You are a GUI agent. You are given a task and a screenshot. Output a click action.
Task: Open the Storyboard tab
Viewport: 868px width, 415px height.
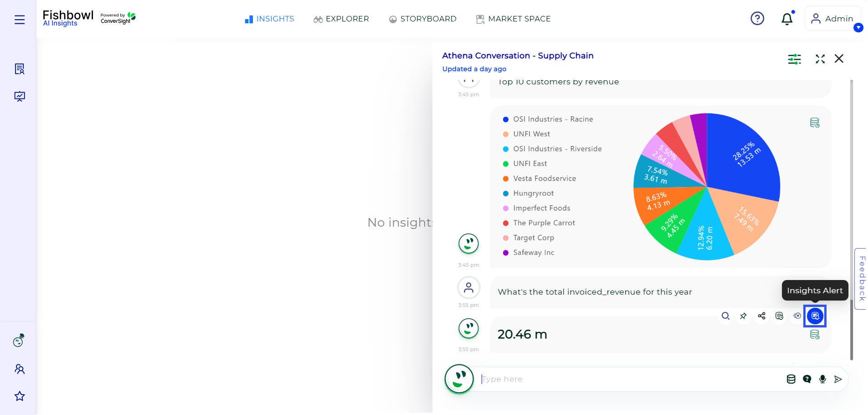(423, 19)
